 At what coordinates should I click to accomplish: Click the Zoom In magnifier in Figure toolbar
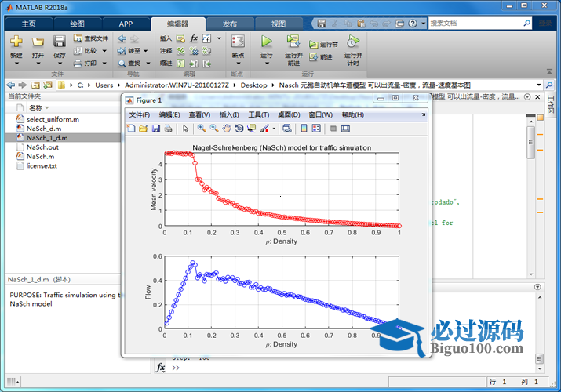(202, 129)
